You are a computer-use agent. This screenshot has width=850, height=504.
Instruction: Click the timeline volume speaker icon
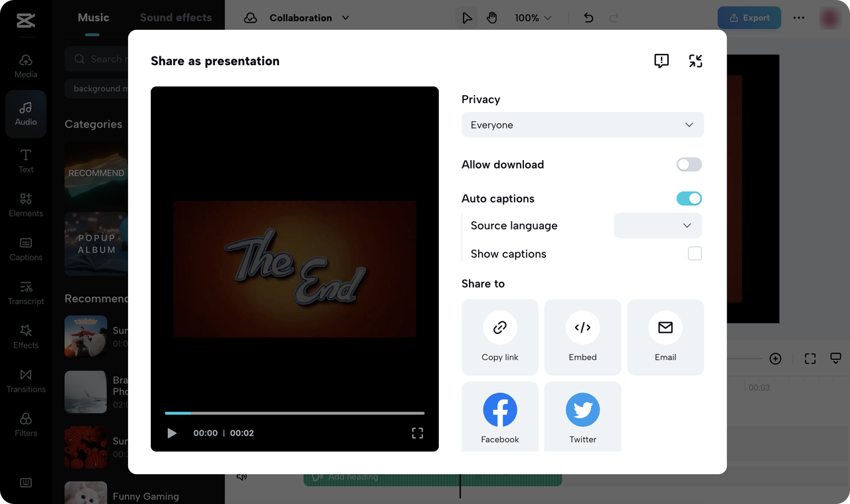click(x=242, y=476)
